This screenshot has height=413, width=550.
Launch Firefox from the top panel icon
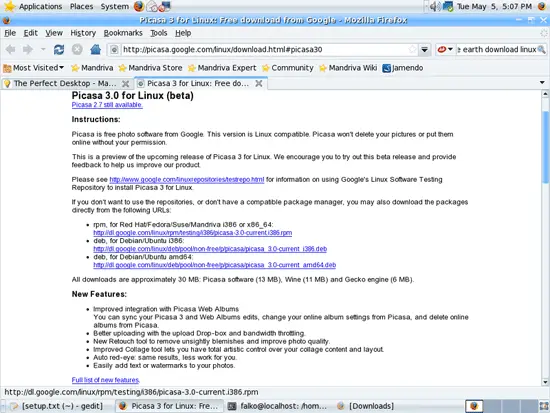coord(139,6)
